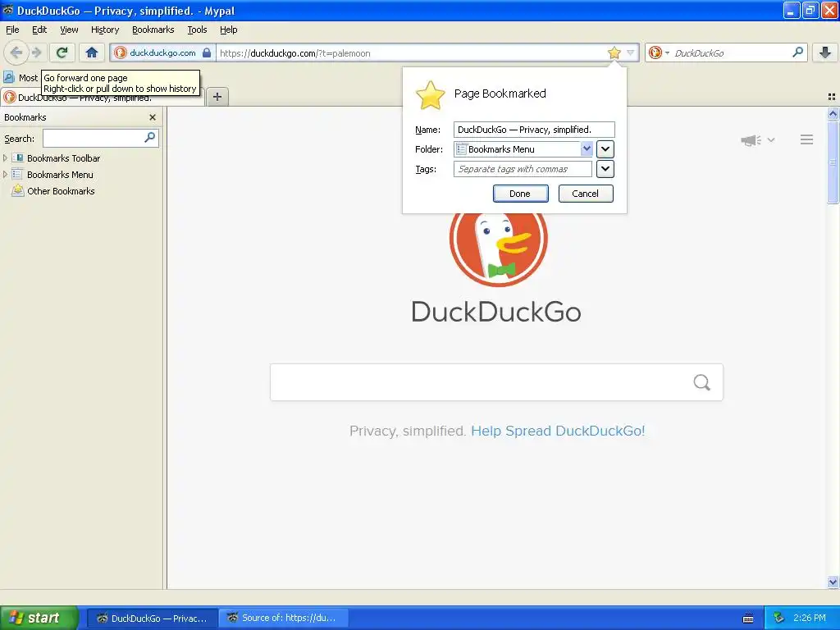Select Other Bookmarks in sidebar
The width and height of the screenshot is (840, 630).
(61, 191)
